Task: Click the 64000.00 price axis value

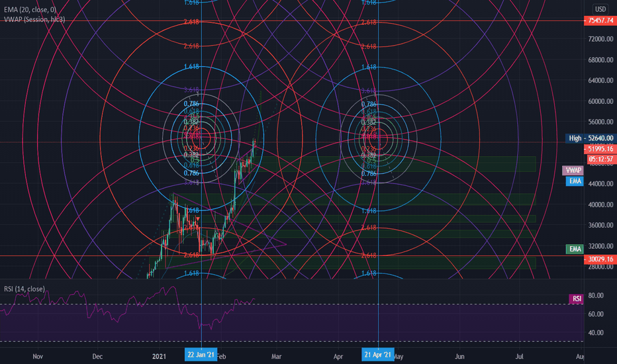Action: pyautogui.click(x=600, y=80)
